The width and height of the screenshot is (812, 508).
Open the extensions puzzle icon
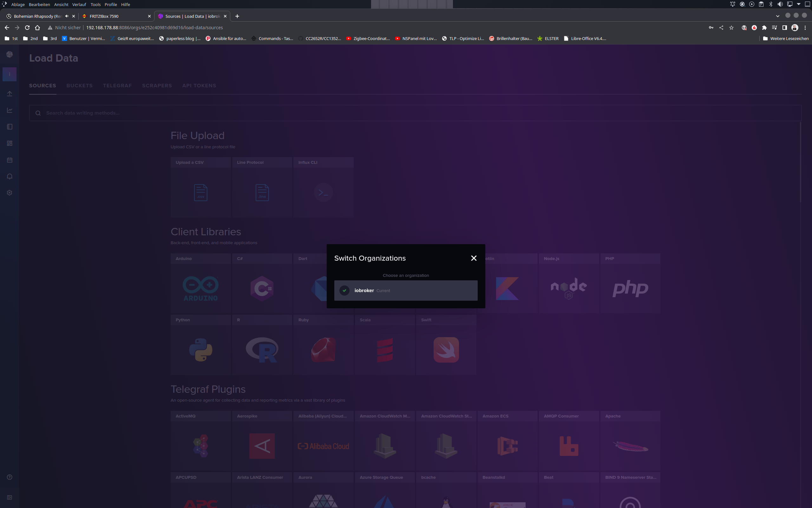tap(764, 28)
